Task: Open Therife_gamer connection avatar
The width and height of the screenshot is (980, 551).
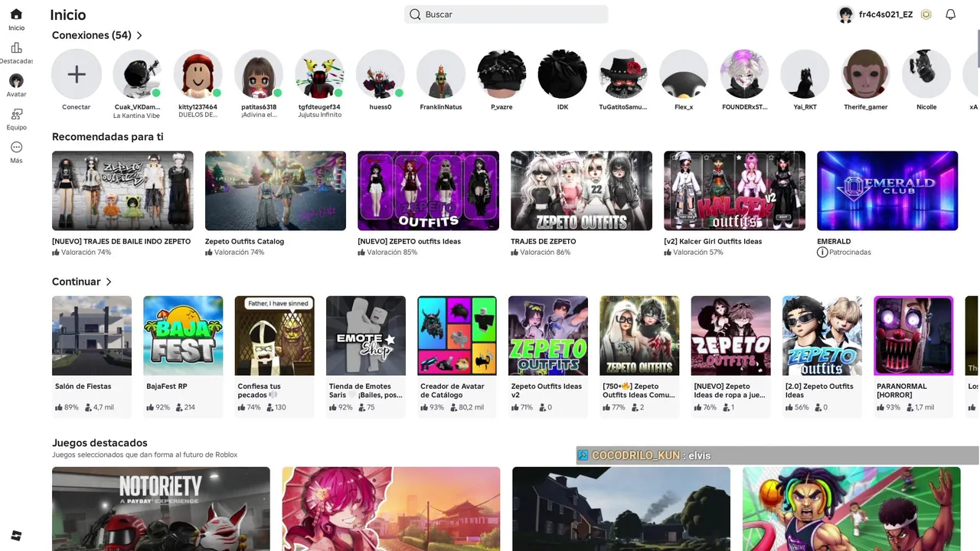Action: (866, 74)
